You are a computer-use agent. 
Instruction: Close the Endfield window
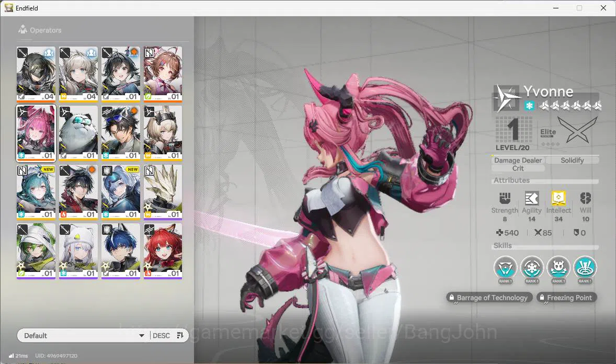[603, 8]
